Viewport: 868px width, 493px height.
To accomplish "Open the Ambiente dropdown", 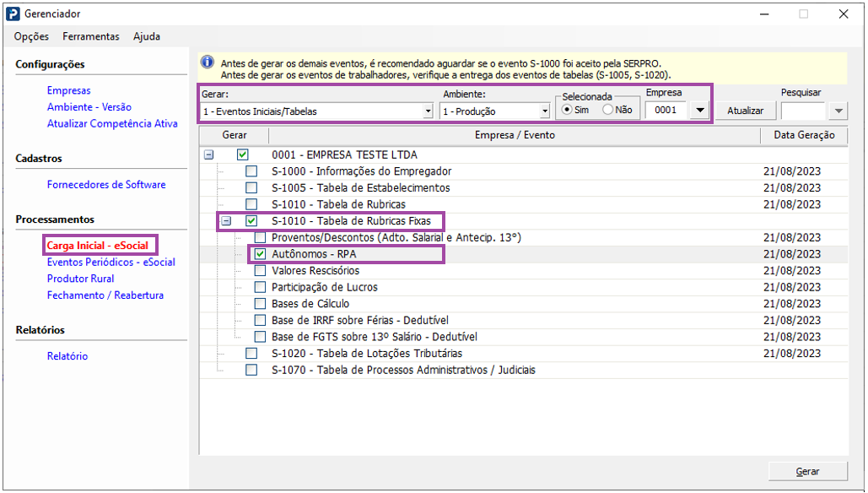I will (x=545, y=111).
